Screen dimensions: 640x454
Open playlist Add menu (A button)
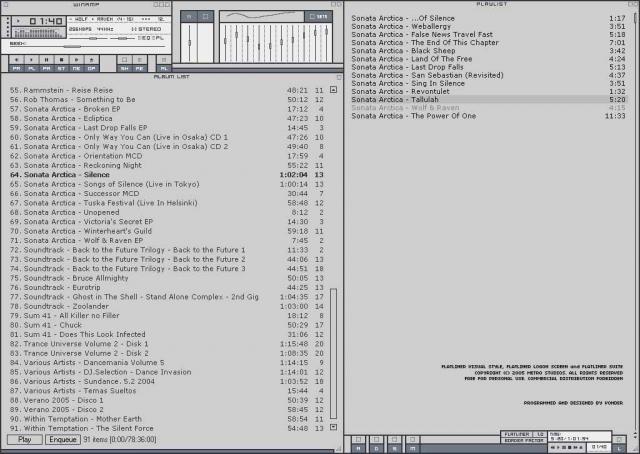tap(358, 443)
